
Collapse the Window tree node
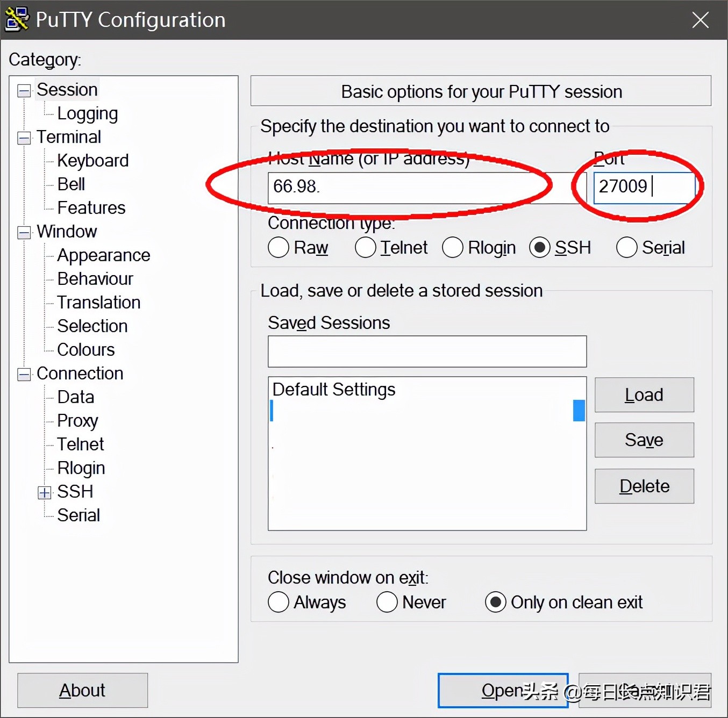coord(24,232)
